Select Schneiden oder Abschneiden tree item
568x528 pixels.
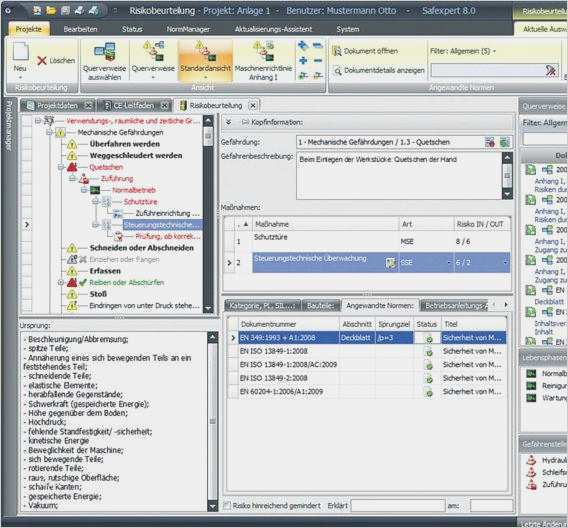142,248
